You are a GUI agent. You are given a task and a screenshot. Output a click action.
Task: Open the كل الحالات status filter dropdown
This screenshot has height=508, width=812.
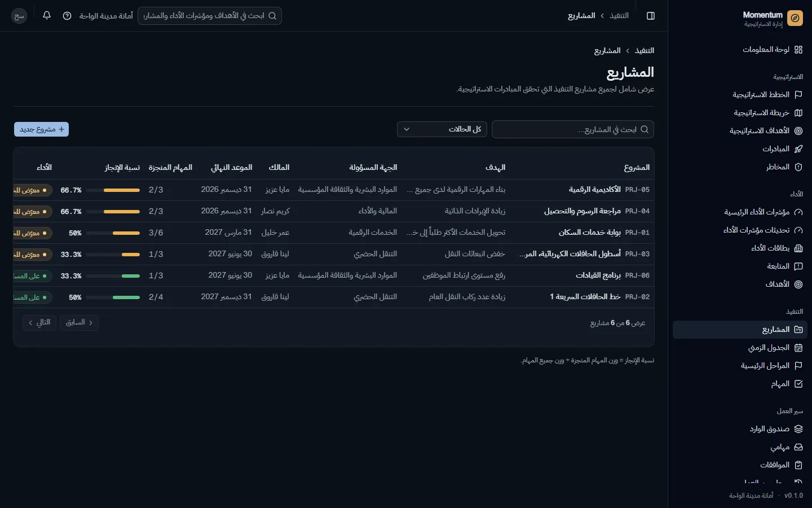(442, 129)
